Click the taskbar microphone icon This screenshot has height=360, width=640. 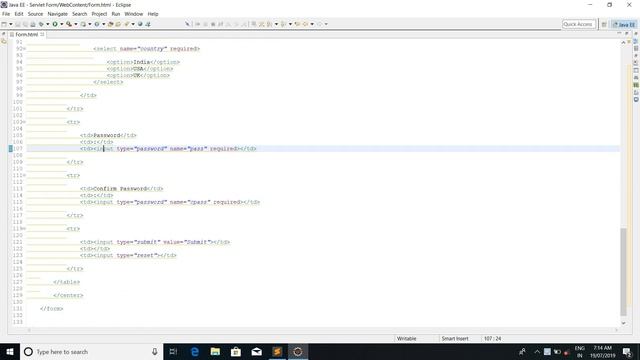pos(155,352)
